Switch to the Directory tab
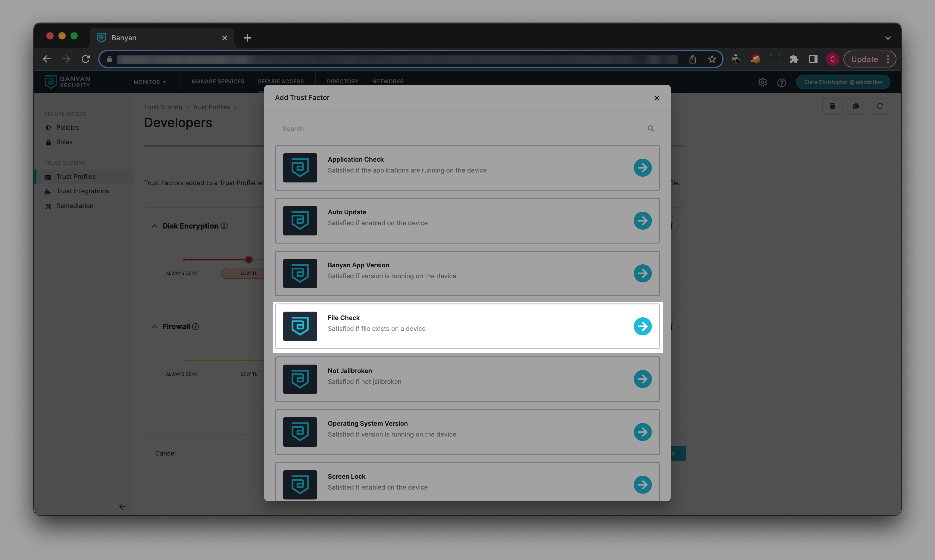This screenshot has height=560, width=935. pos(342,82)
